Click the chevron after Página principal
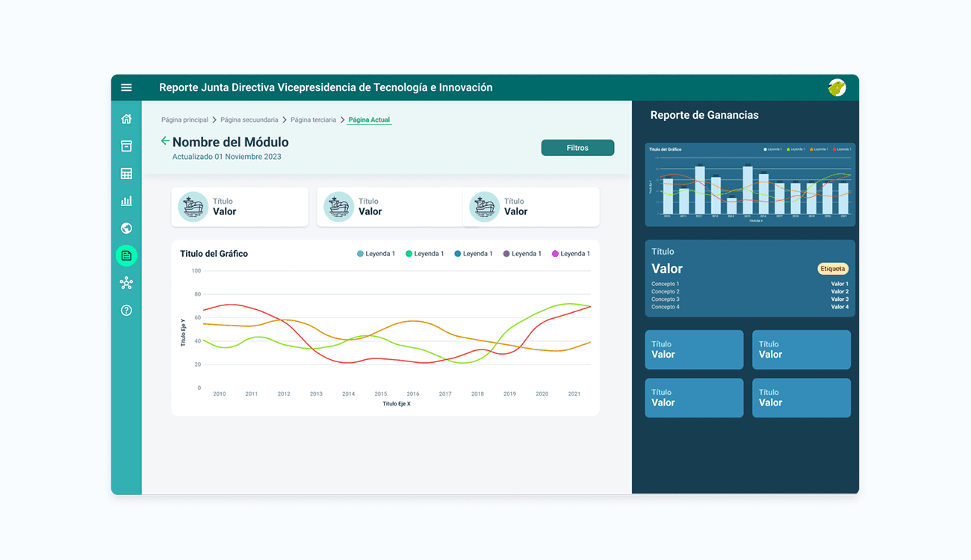 (214, 119)
